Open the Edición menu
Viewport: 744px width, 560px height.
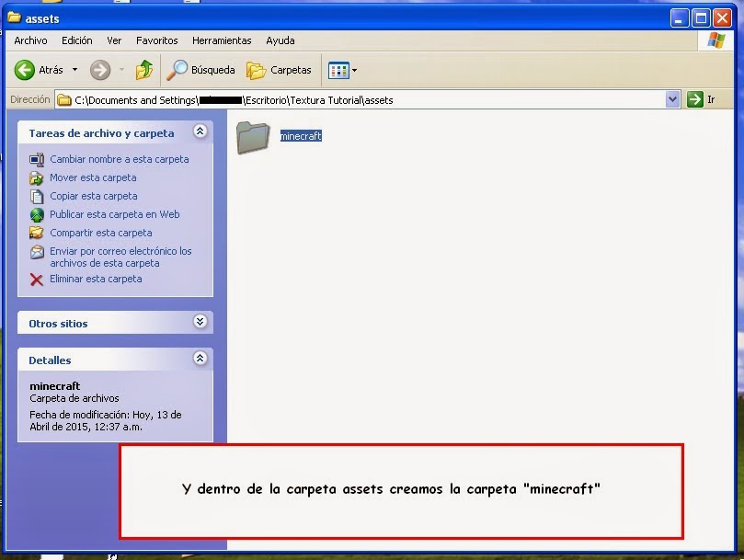[x=77, y=40]
